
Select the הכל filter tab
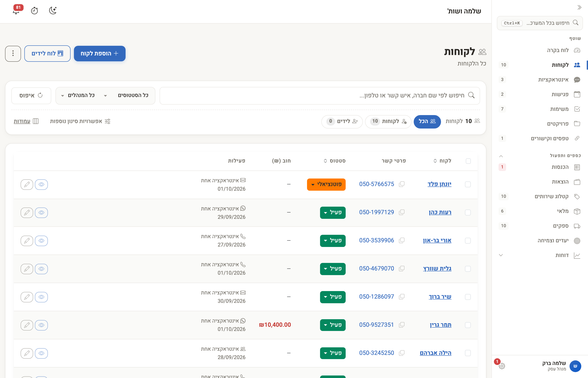(427, 122)
